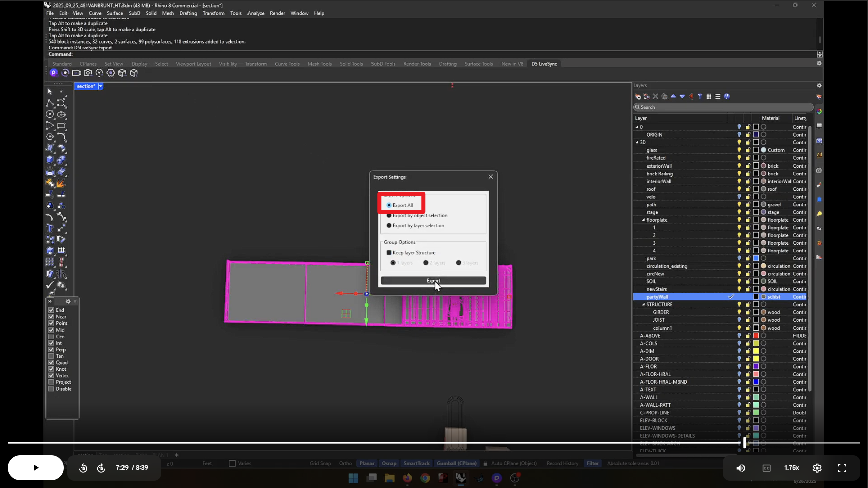This screenshot has width=868, height=488.
Task: Click the filter icon in Layers panel
Action: click(700, 96)
